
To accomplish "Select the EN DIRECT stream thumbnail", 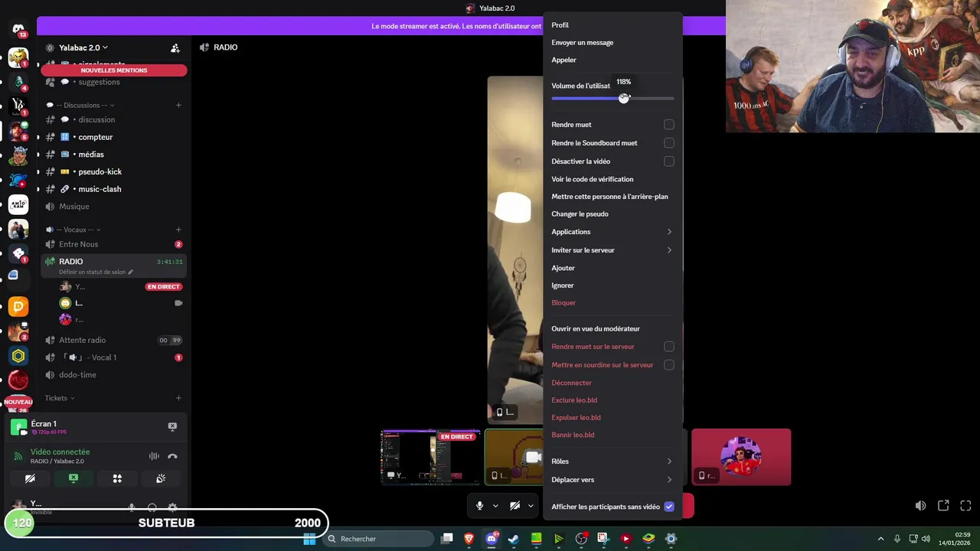I will point(431,457).
